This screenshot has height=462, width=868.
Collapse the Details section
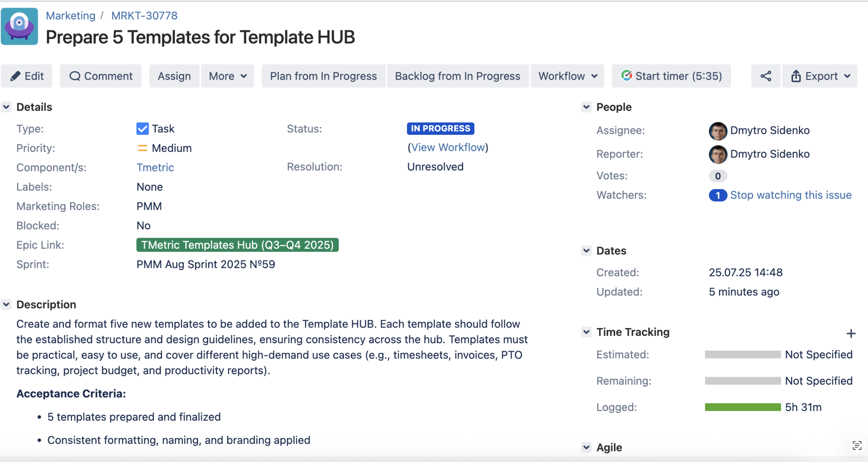pos(6,107)
